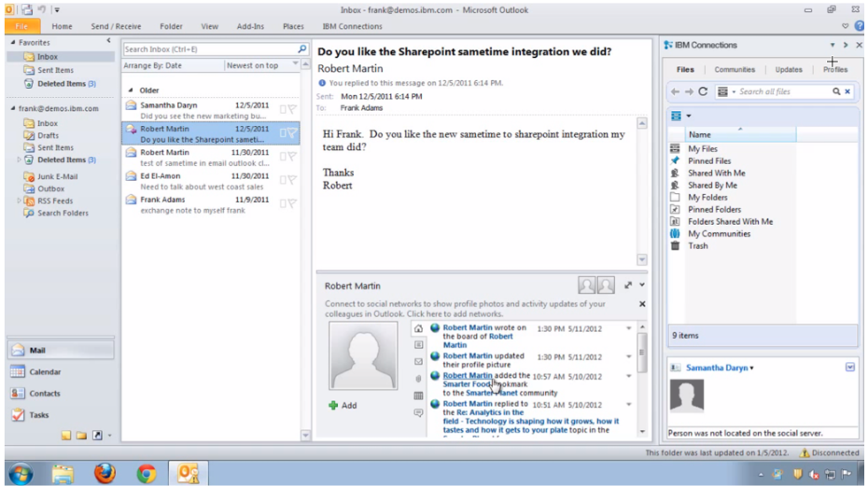Open the Newest on top sort dropdown
This screenshot has height=486, width=868.
pyautogui.click(x=295, y=64)
